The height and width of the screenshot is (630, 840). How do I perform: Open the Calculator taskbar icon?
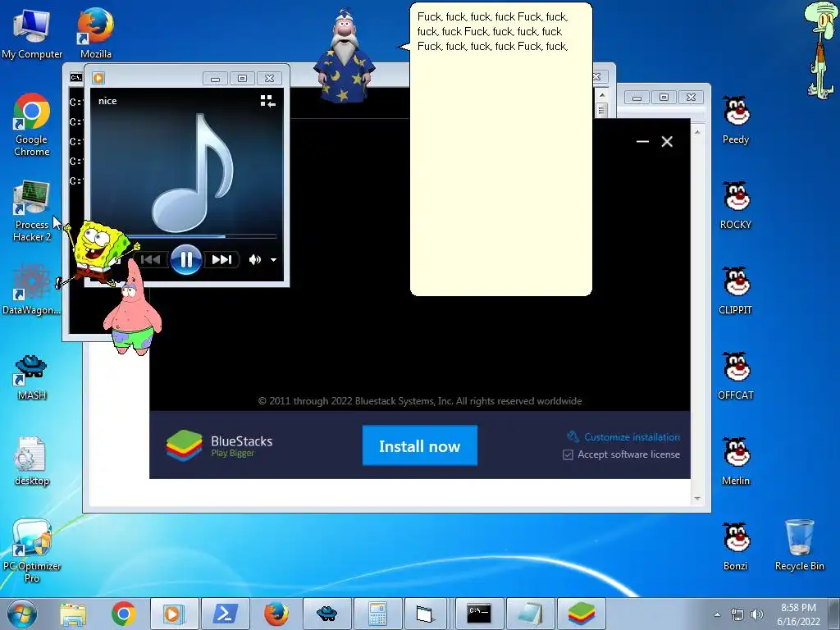coord(377,614)
